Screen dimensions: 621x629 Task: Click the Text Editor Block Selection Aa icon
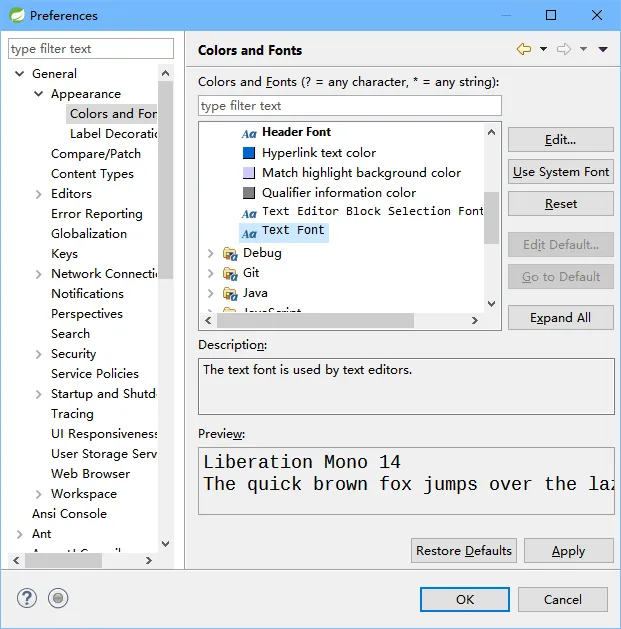(249, 213)
